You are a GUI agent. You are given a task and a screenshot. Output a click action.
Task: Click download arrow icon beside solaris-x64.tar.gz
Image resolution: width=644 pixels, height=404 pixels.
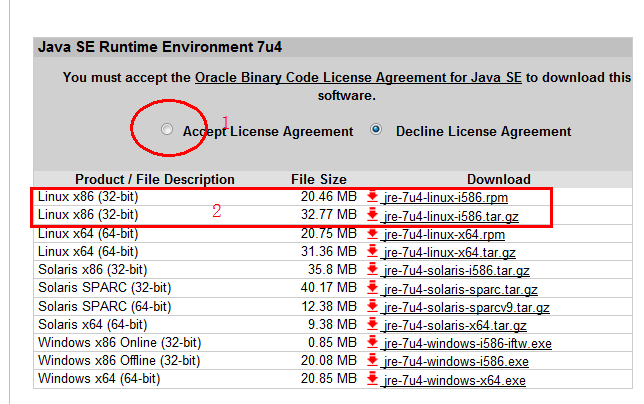point(373,325)
